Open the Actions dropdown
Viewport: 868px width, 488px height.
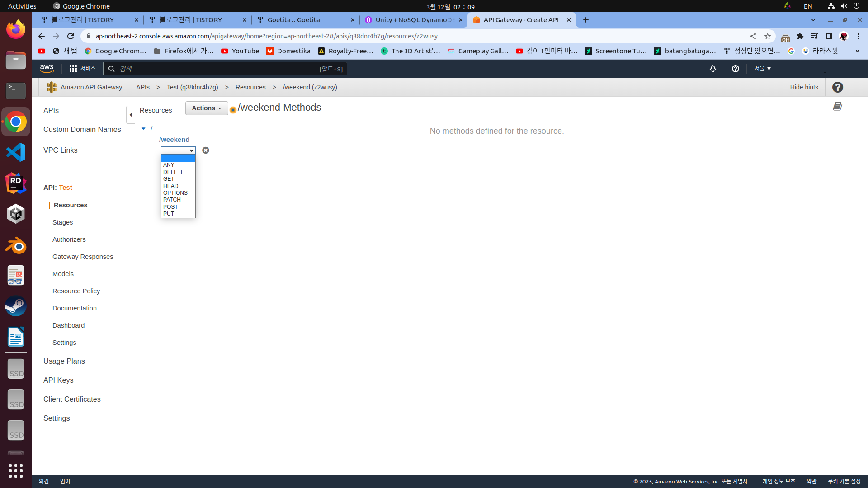point(207,108)
